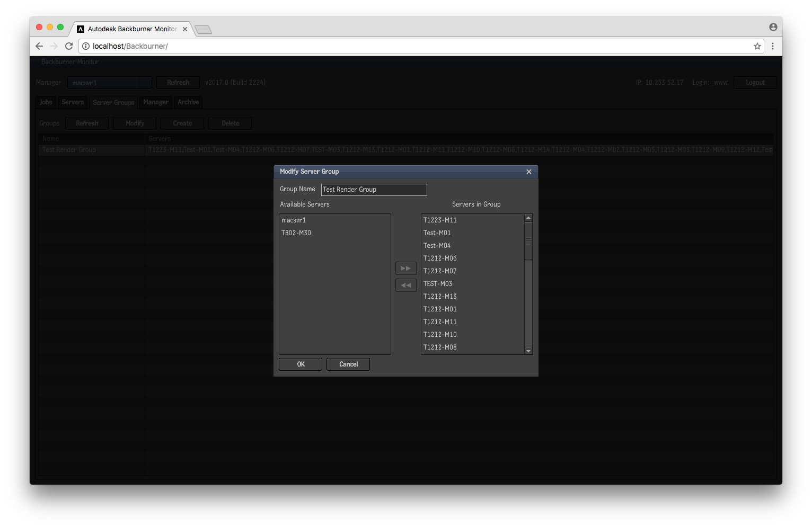Click the Servers in Group scrollbar thumb
This screenshot has width=812, height=527.
pos(528,241)
